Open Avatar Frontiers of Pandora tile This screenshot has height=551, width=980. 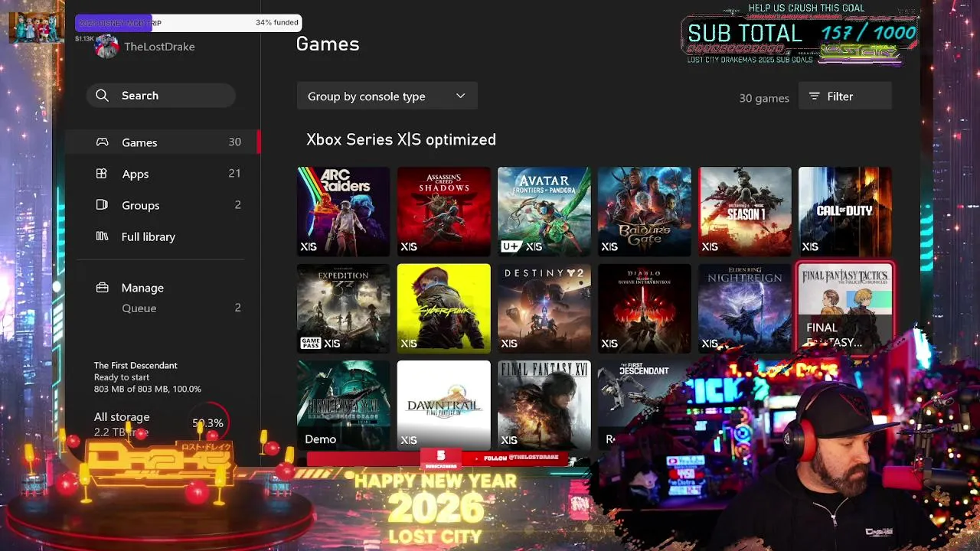click(x=544, y=211)
